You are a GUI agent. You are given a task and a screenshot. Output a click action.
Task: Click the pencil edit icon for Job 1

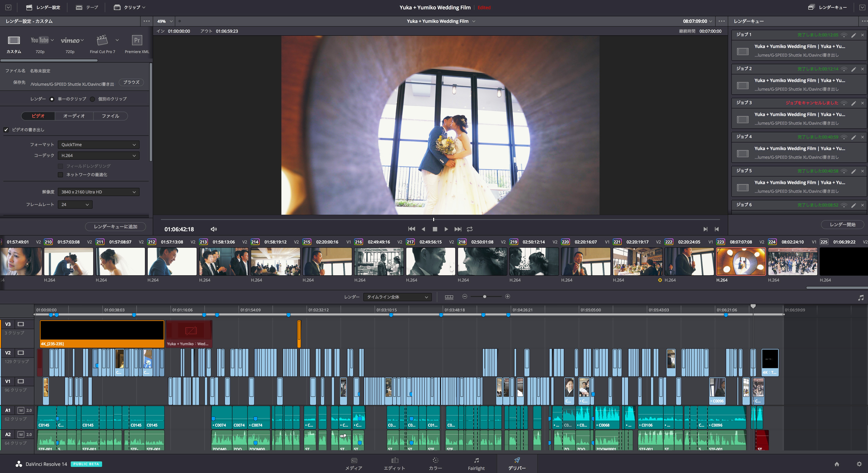853,35
